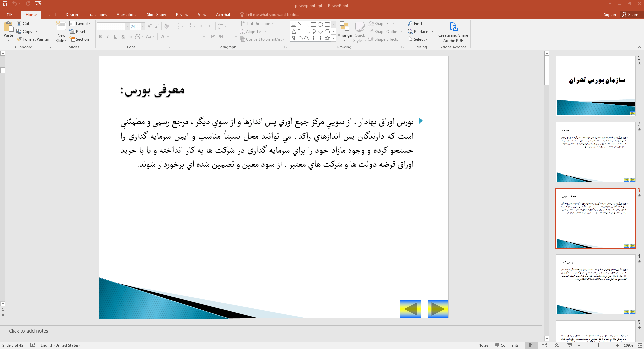Click the Paste icon
The width and height of the screenshot is (644, 349).
coord(8,27)
